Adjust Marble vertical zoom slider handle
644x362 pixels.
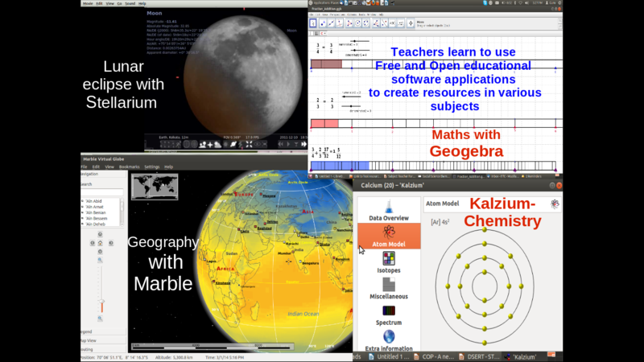[x=102, y=302]
